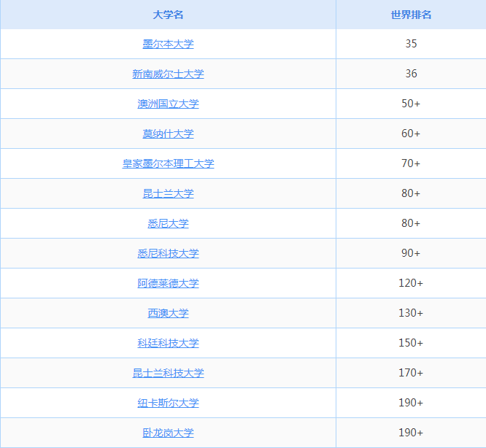Follow the 昆士兰科技大学 link
The image size is (486, 448).
click(168, 373)
